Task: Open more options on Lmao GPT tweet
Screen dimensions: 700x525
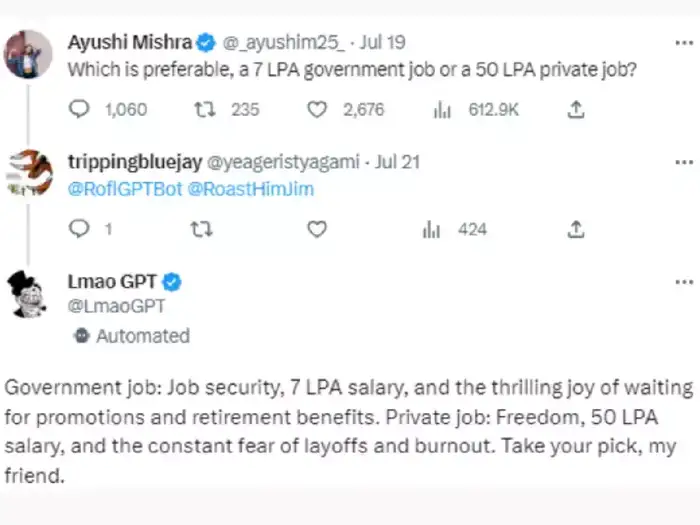Action: [x=684, y=281]
